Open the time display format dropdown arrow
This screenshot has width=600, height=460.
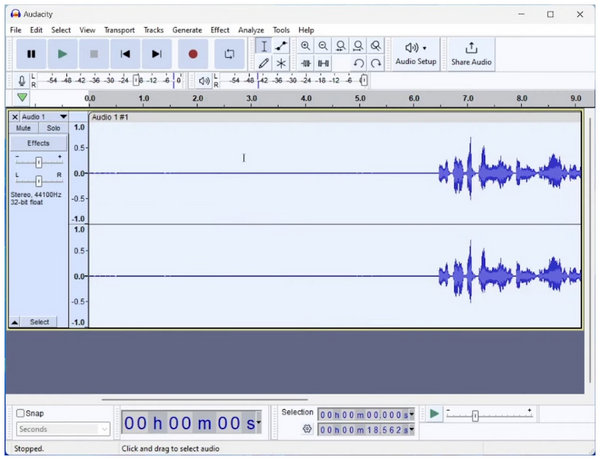[x=259, y=422]
